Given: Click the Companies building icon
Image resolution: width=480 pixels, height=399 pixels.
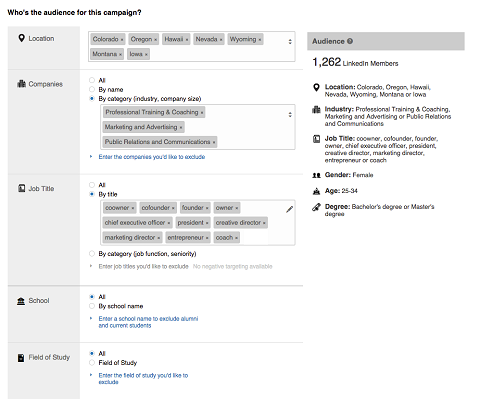Looking at the screenshot, I should pyautogui.click(x=21, y=84).
